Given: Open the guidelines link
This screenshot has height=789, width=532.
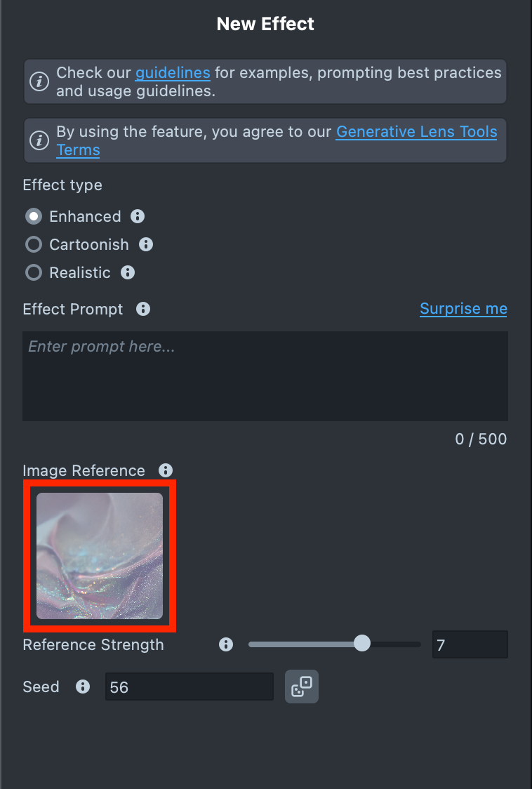Looking at the screenshot, I should [173, 73].
